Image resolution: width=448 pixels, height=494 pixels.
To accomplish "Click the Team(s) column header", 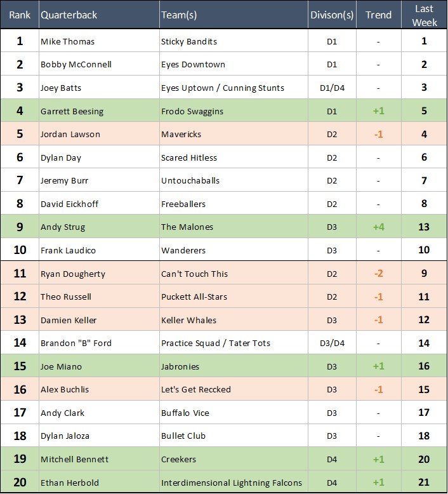I will point(180,15).
